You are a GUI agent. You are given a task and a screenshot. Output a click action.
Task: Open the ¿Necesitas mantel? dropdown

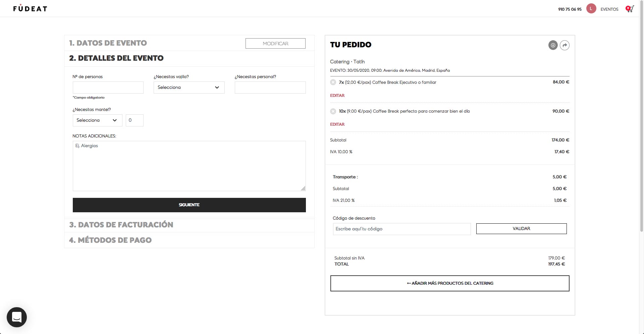[x=98, y=120]
